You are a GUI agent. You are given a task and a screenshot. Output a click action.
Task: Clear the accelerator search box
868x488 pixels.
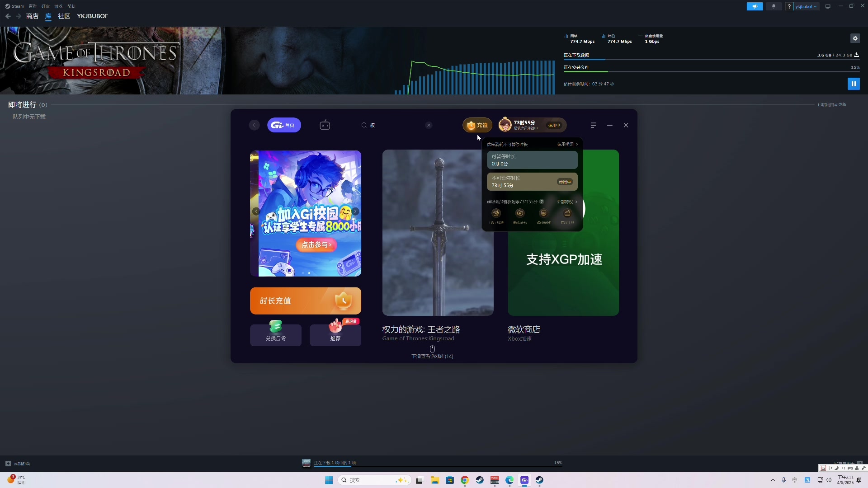[x=429, y=125]
